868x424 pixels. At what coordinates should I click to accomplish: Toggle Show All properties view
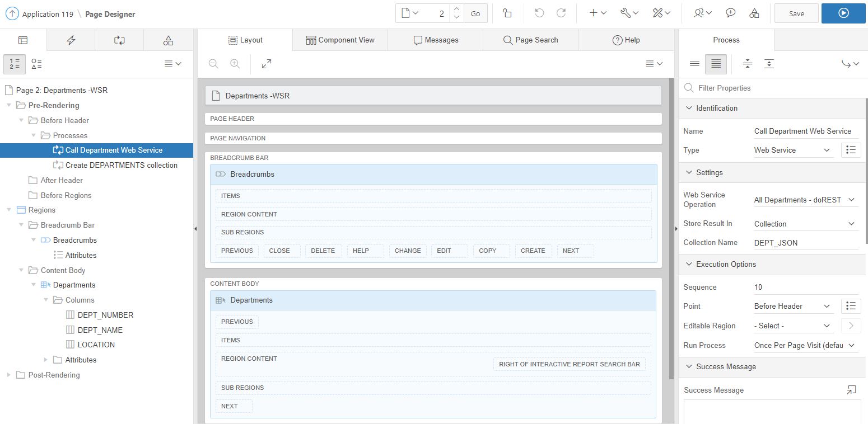coord(716,64)
